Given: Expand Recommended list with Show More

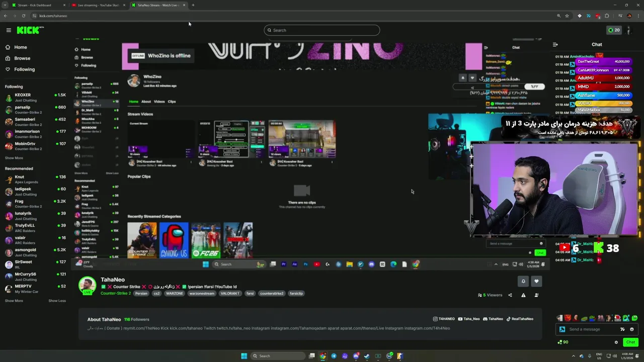Looking at the screenshot, I should point(14,301).
